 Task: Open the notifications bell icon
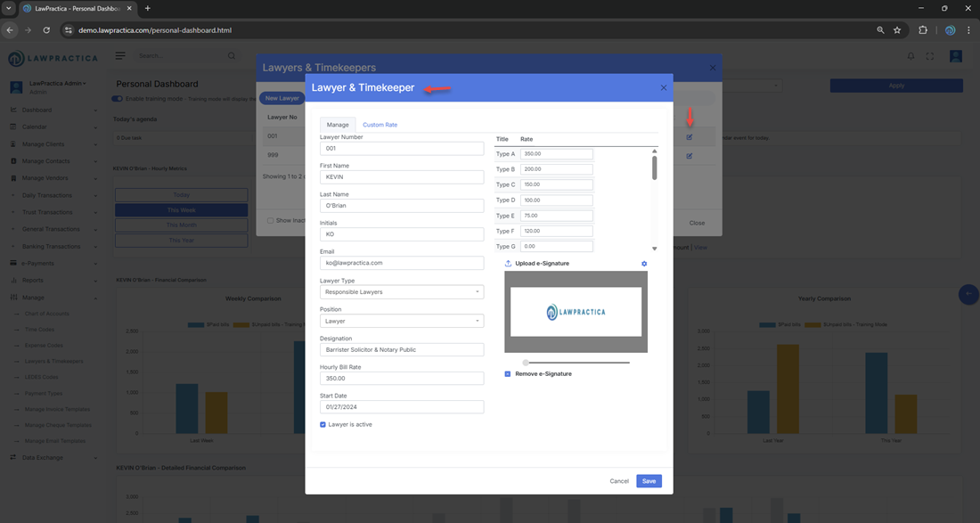911,56
